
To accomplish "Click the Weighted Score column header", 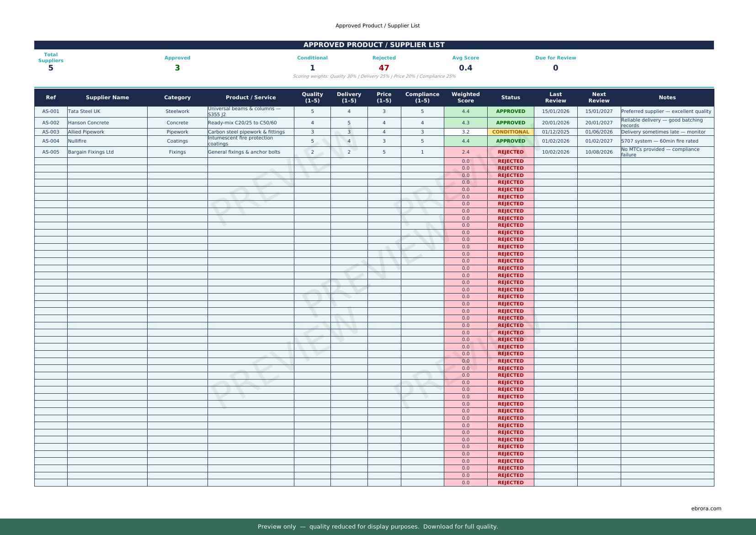I will (x=465, y=97).
